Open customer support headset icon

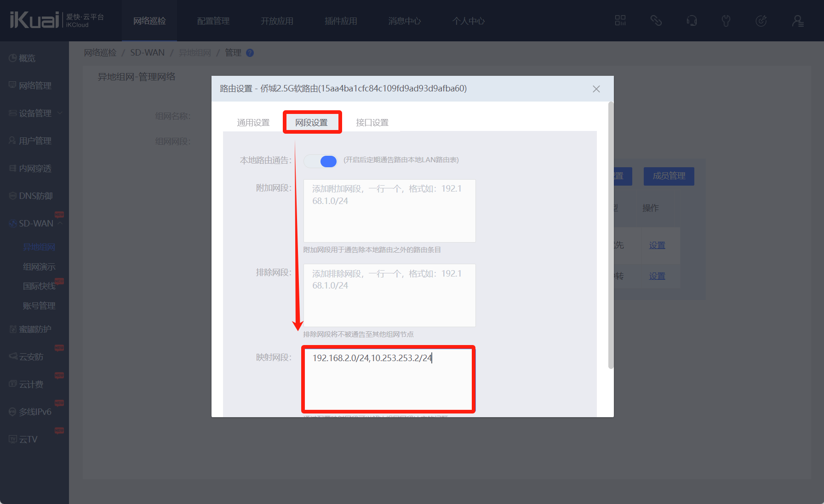point(691,21)
